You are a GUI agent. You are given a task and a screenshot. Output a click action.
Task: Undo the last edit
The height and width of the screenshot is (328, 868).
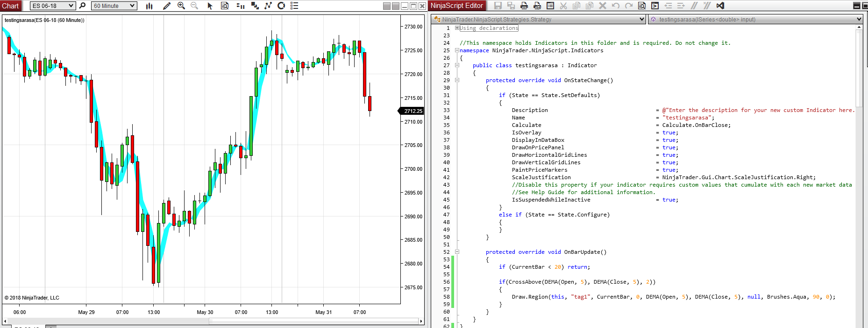616,6
